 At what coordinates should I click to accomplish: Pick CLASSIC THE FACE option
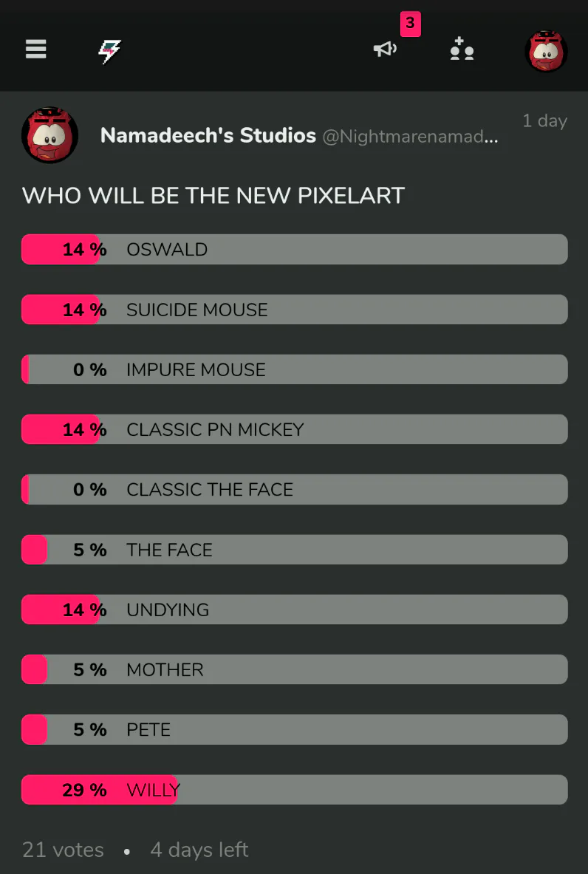(294, 489)
